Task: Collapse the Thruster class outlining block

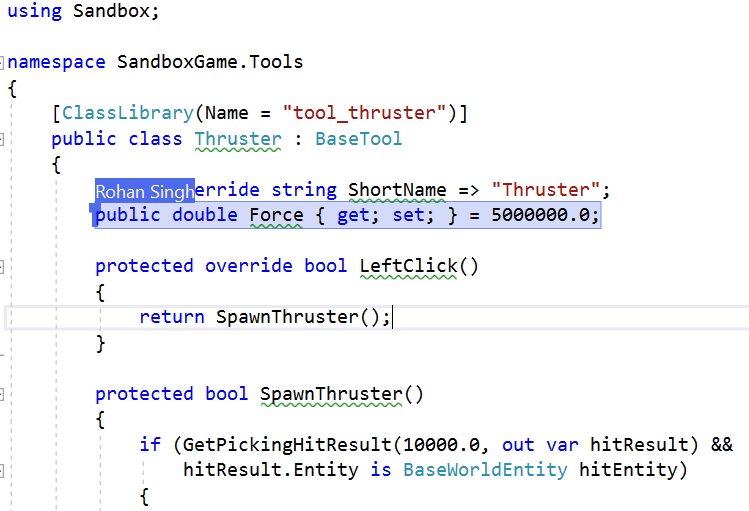Action: pos(1,139)
